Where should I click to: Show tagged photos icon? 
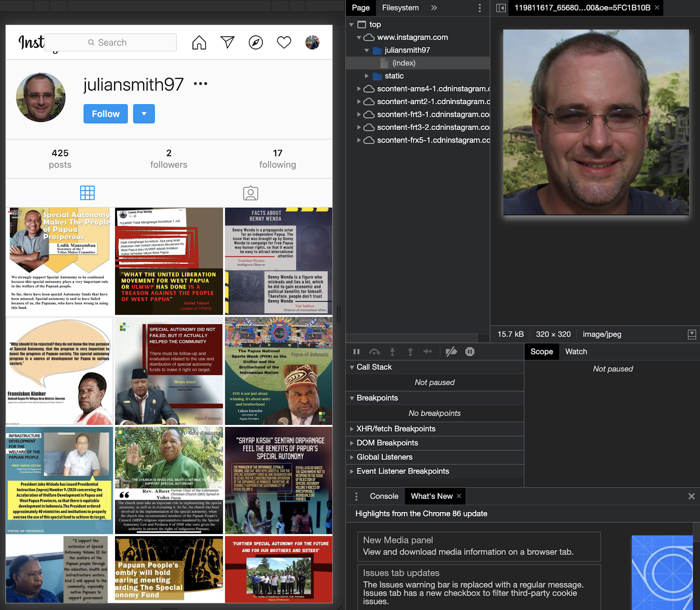tap(251, 193)
